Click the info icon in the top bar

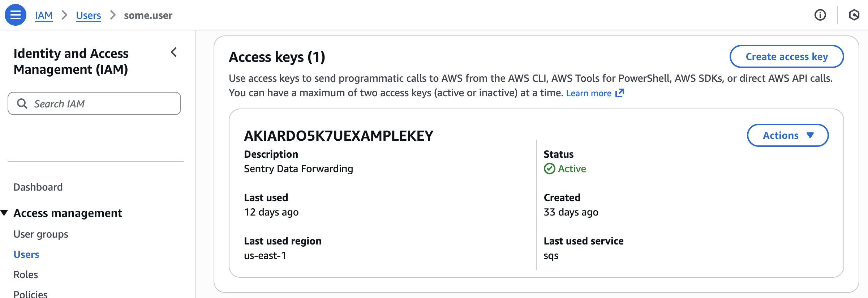(820, 15)
